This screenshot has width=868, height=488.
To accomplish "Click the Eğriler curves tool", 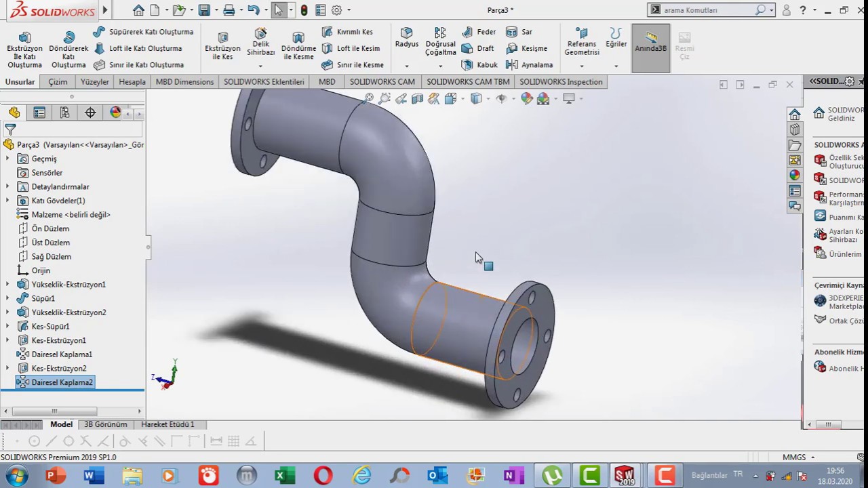I will click(616, 38).
